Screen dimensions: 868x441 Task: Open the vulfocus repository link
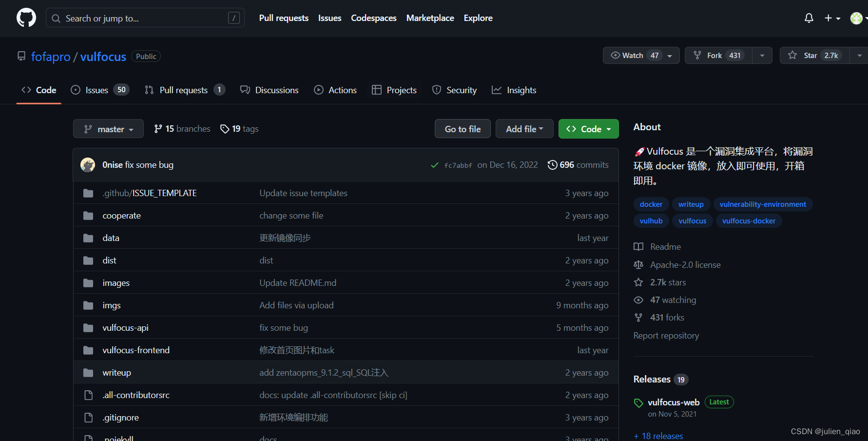pyautogui.click(x=103, y=57)
